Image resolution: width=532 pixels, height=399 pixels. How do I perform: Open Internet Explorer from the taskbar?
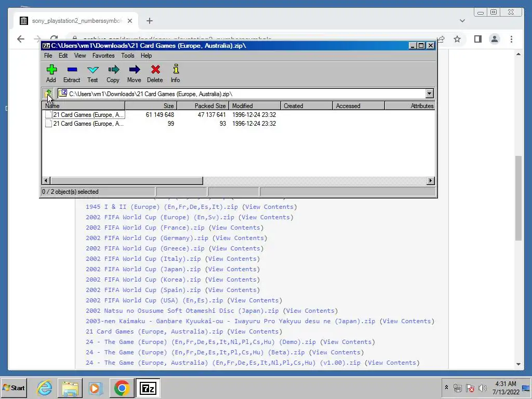pos(45,388)
